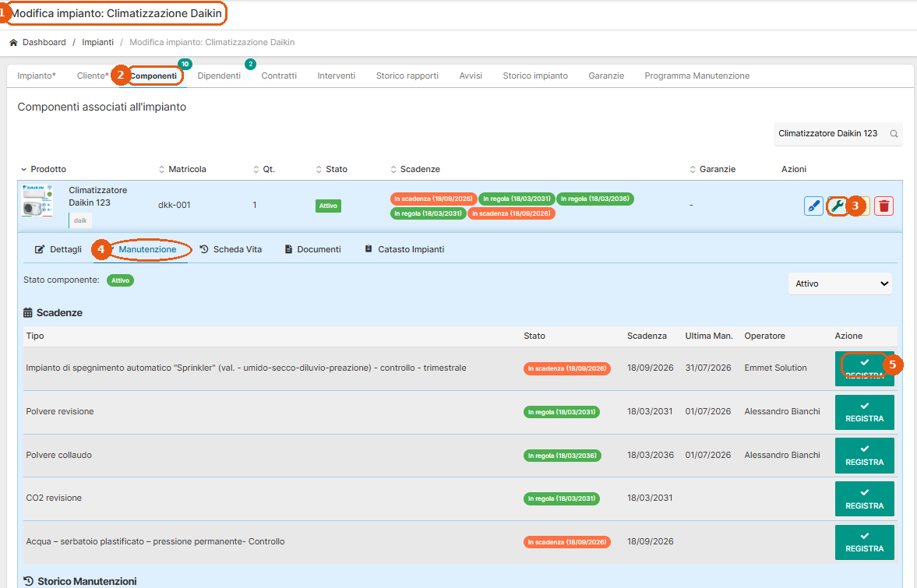
Task: Sort the table by Matricola column
Action: 182,169
